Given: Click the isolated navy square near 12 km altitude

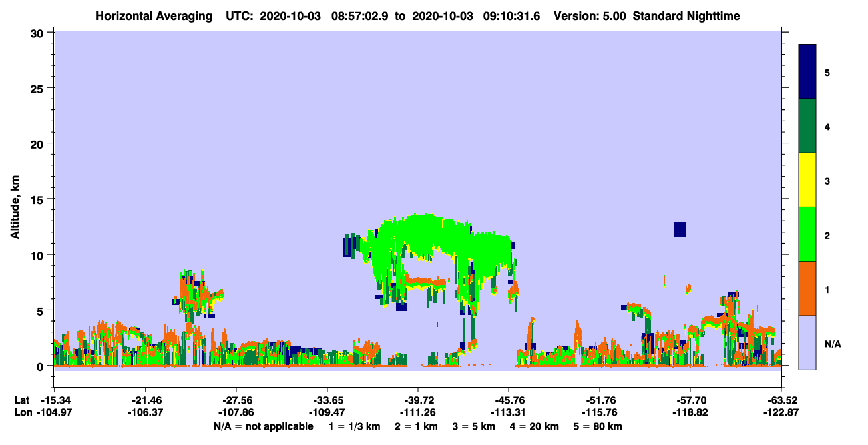Looking at the screenshot, I should coord(680,229).
